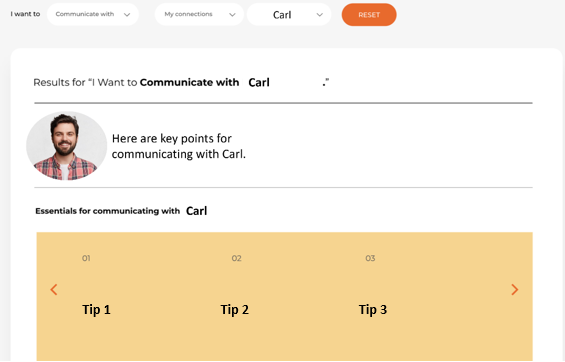
Task: Click the chevron in 'Communicate with' selector
Action: [127, 15]
